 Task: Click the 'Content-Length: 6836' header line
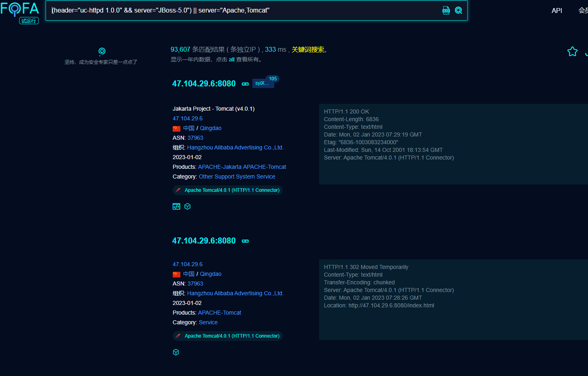pos(351,119)
